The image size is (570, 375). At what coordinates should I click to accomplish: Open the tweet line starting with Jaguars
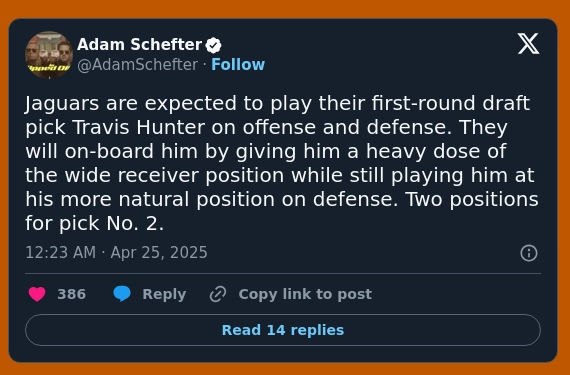click(x=277, y=103)
